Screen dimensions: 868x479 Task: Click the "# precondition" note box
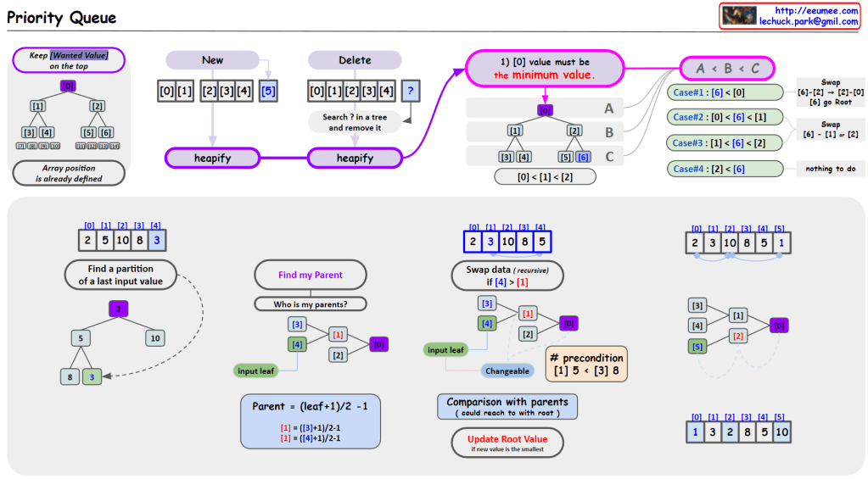click(586, 365)
